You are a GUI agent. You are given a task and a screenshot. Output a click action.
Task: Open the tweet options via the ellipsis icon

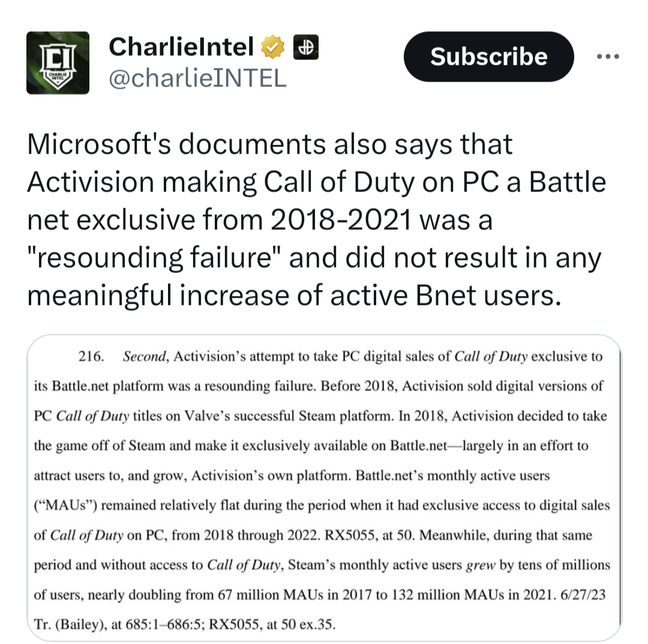click(608, 56)
